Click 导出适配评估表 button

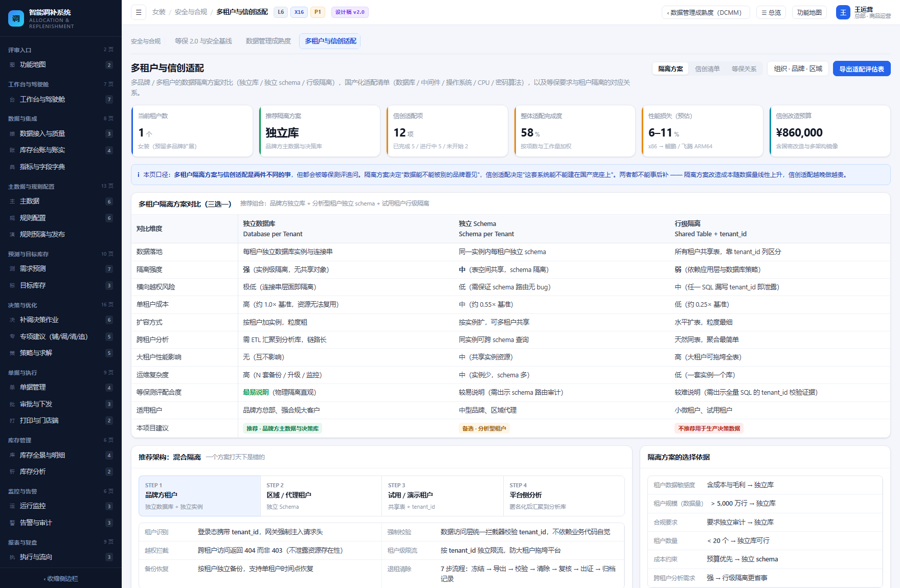tap(862, 69)
